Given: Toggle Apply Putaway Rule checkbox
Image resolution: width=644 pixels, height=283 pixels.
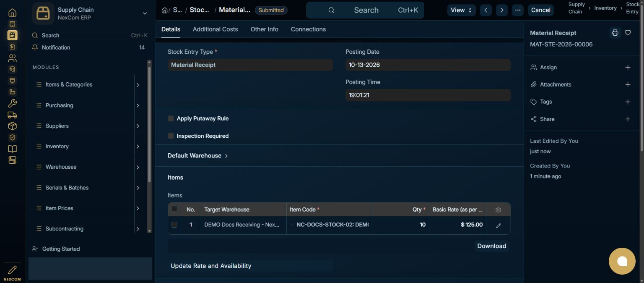Looking at the screenshot, I should click(x=171, y=118).
